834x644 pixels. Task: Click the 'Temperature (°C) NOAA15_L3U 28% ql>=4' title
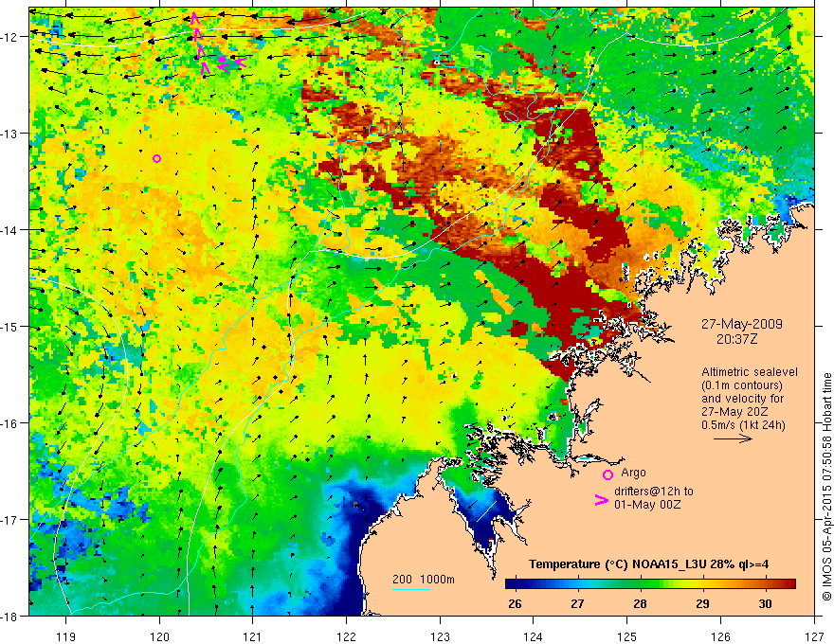point(648,564)
